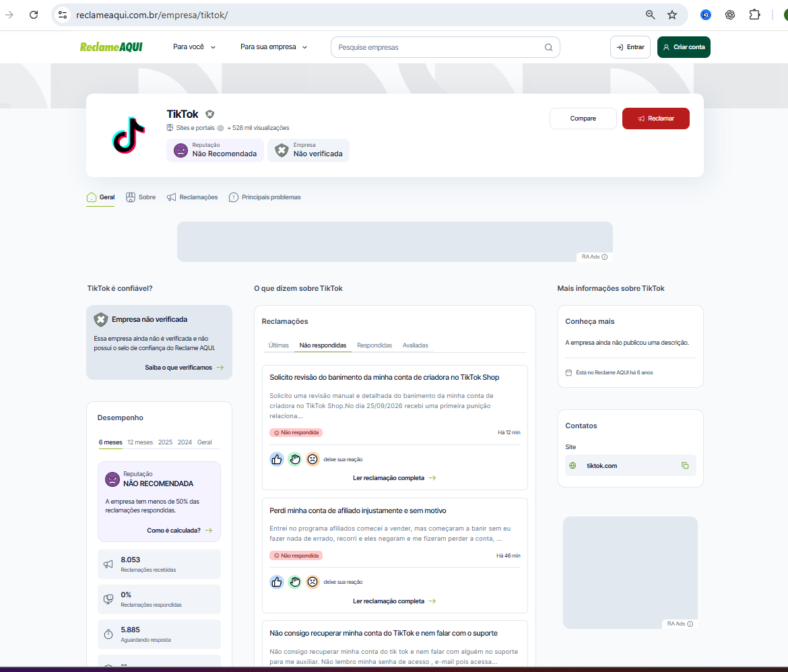Go to the ReclameAQUI home logo
788x672 pixels.
(x=111, y=46)
